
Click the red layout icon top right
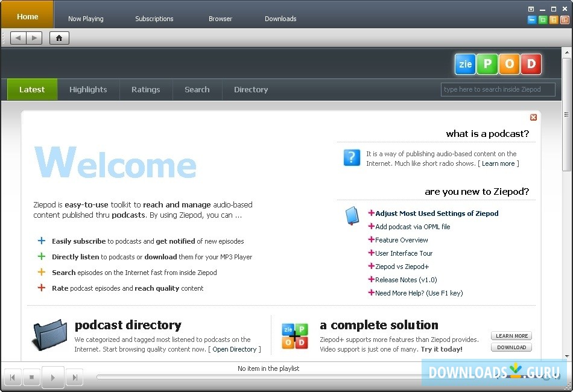point(565,20)
